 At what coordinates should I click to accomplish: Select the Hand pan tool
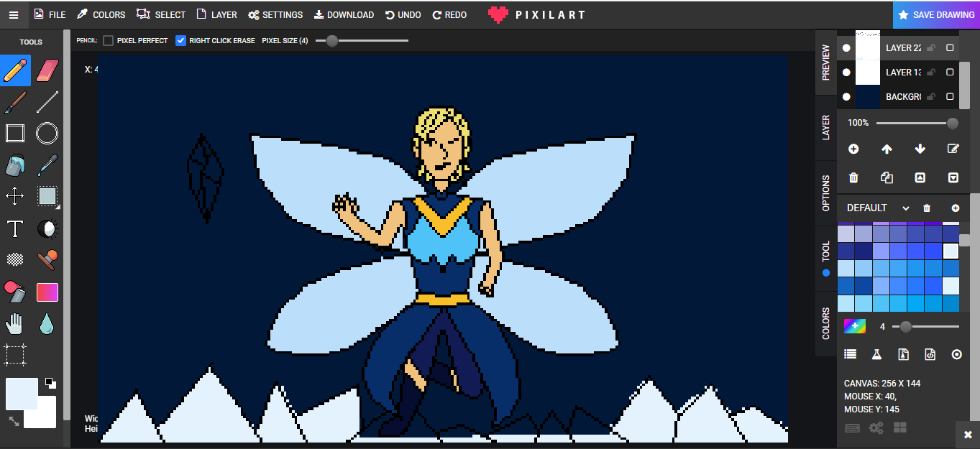[x=16, y=324]
